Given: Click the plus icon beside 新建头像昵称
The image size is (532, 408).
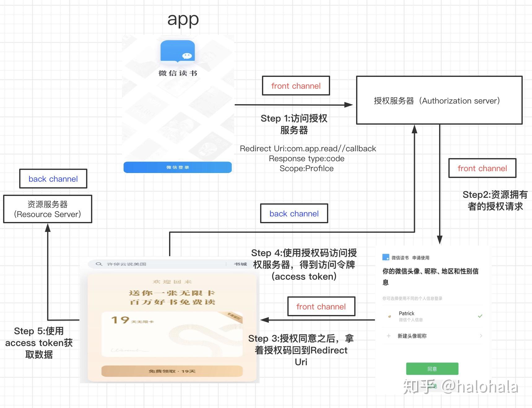Looking at the screenshot, I should tap(389, 335).
